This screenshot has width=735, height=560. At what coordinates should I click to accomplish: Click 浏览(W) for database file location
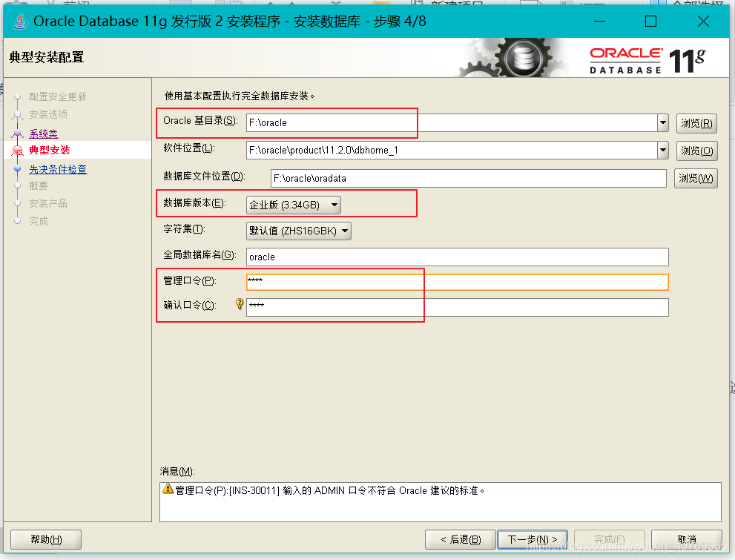696,179
